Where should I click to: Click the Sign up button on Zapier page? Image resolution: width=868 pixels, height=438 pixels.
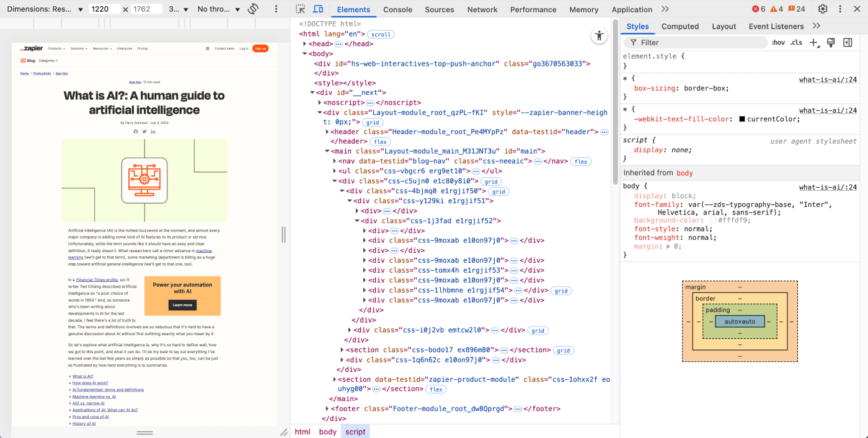[260, 48]
